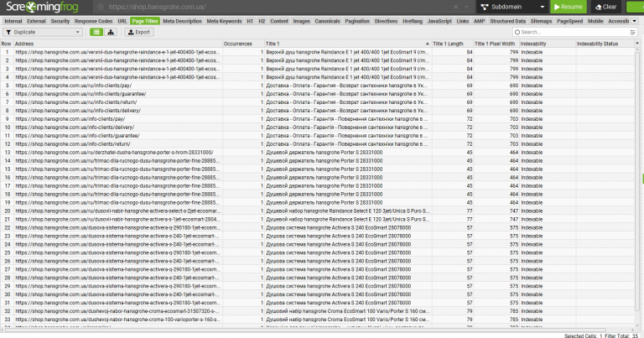Sort by Indexability column header
The width and height of the screenshot is (644, 338).
pos(547,44)
